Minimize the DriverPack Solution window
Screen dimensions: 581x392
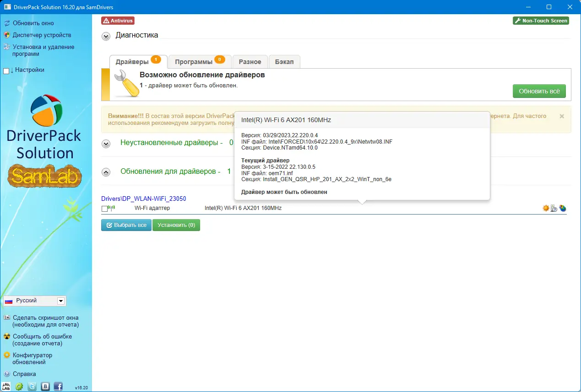(x=528, y=7)
